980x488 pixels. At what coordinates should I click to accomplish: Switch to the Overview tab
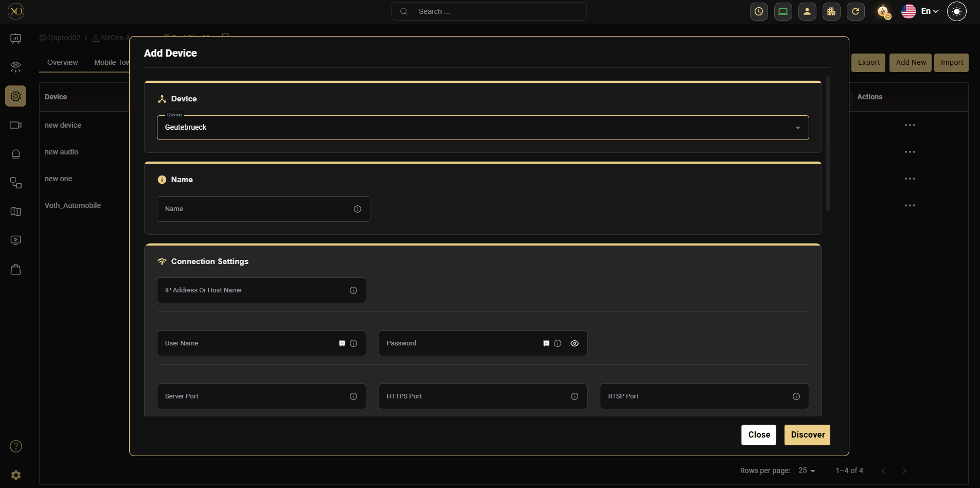click(x=62, y=62)
